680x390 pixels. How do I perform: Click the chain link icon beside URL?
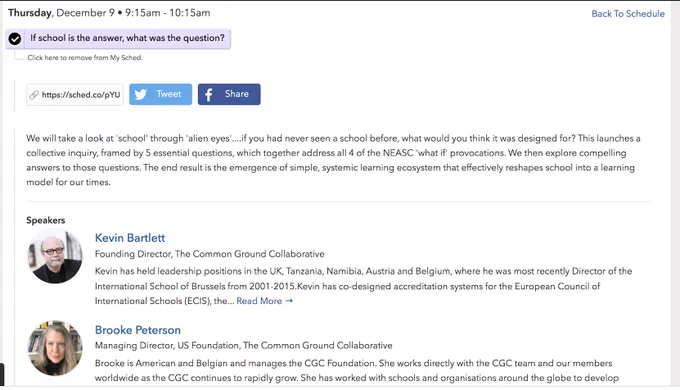pos(34,95)
